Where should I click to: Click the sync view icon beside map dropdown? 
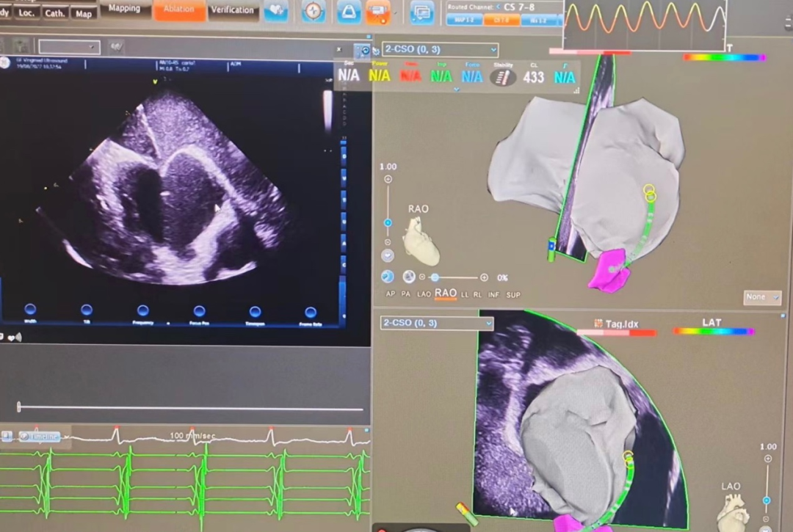click(x=363, y=50)
